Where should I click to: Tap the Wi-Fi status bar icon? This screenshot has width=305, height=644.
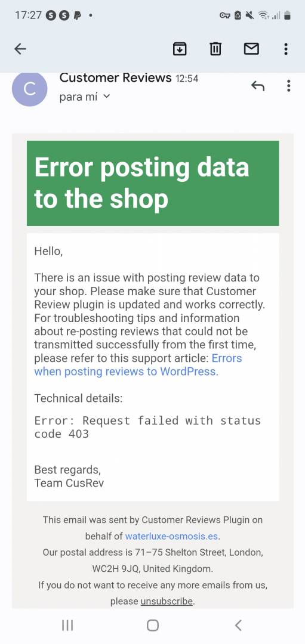coord(262,16)
